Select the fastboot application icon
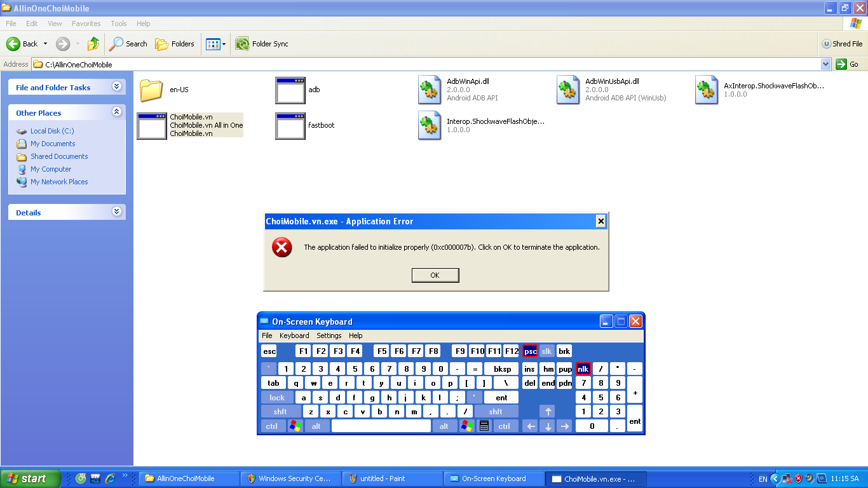 (290, 126)
